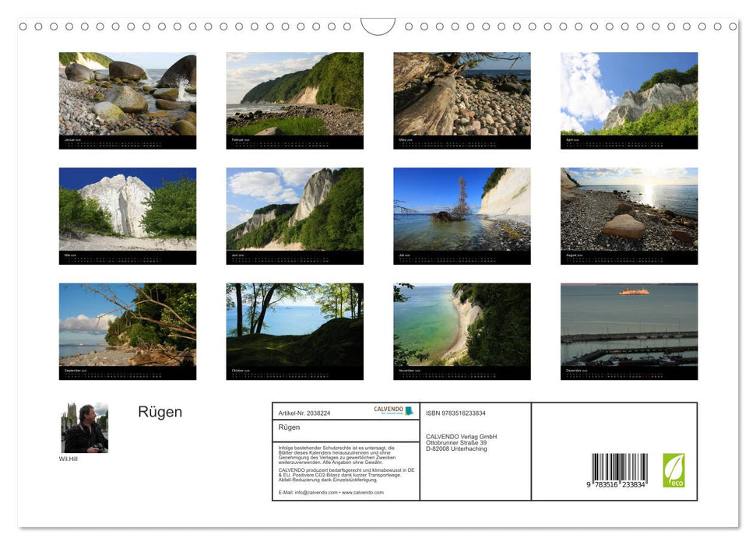Viewport: 756px width, 545px height.
Task: Select the Dezember harbor thumbnail
Action: point(629,330)
